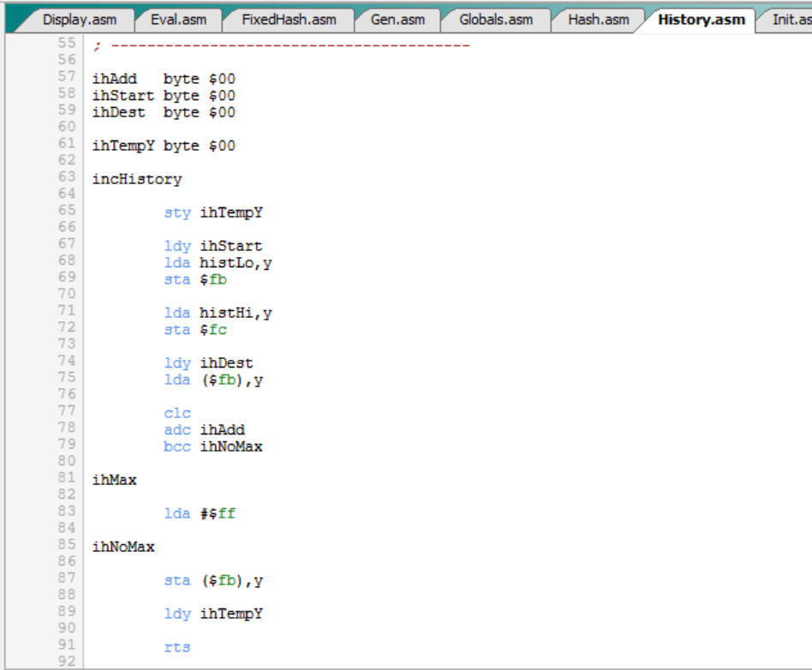The width and height of the screenshot is (812, 670).
Task: Click line number 63 in the gutter
Action: coord(67,177)
